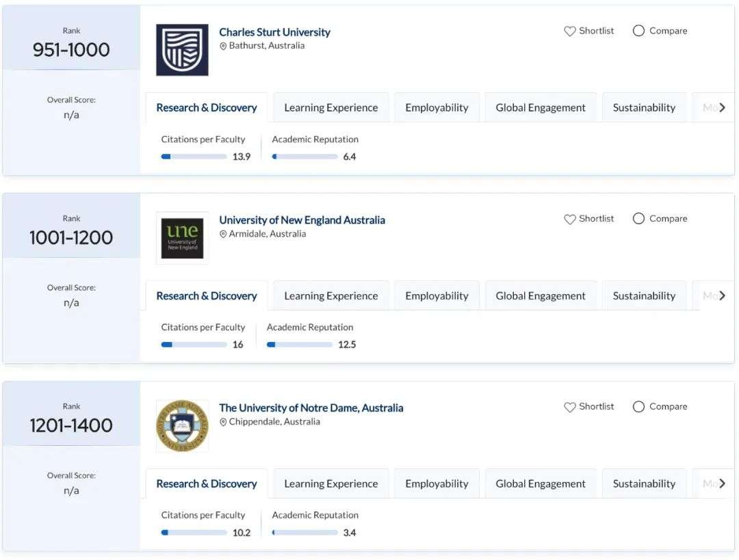View Global Engagement tab for Charles Sturt
The image size is (739, 560).
click(x=540, y=108)
